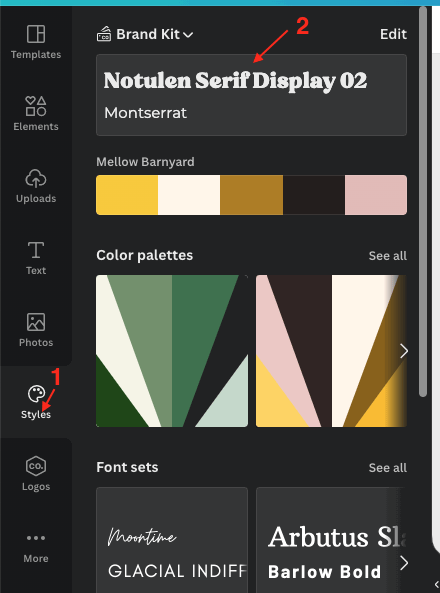The image size is (440, 593).
Task: Select the Styles palette icon
Action: (x=36, y=394)
